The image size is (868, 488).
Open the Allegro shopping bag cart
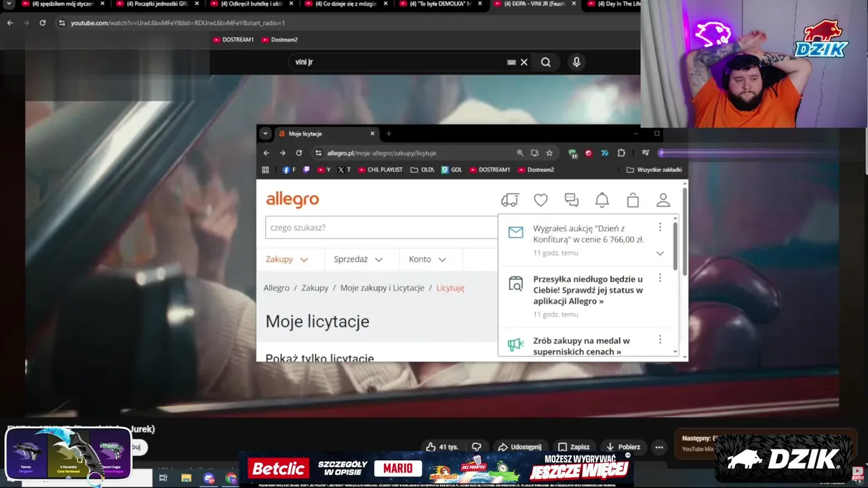(x=633, y=200)
